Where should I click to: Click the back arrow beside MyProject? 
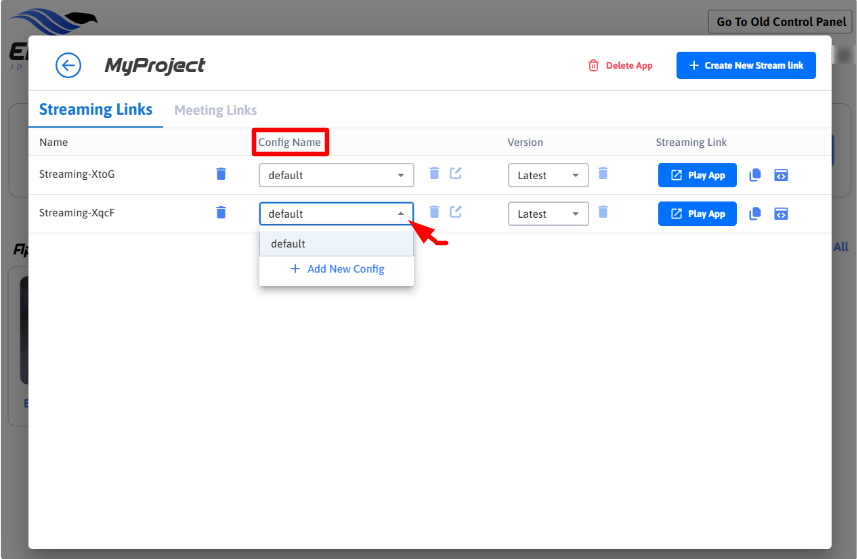68,66
